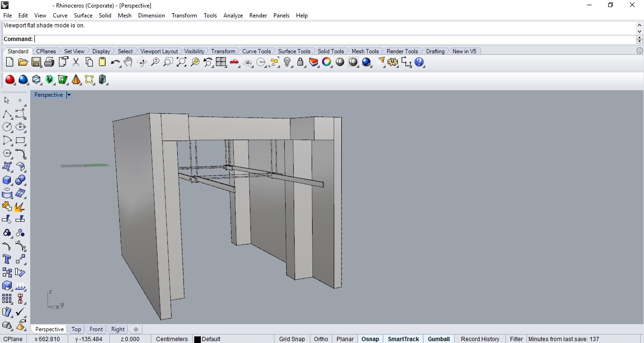This screenshot has width=644, height=343.
Task: Switch to the Top viewport tab
Action: [76, 329]
